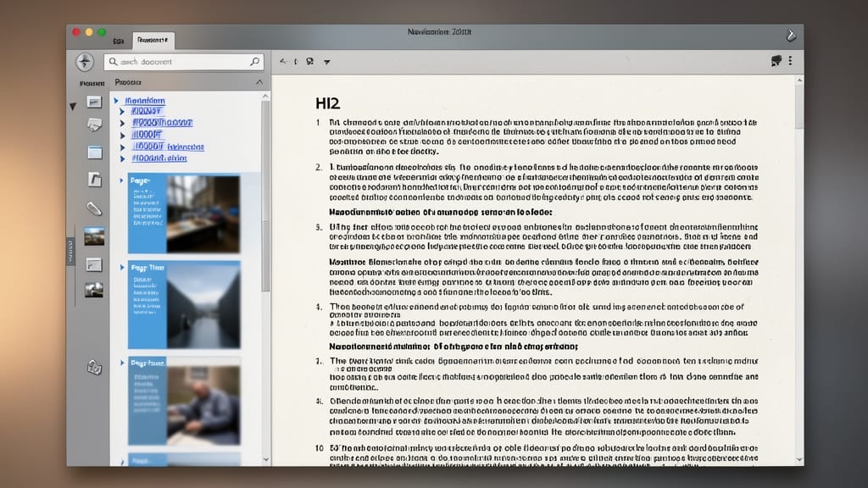Open the vertical tab on sidebar's left edge
The image size is (868, 488).
pyautogui.click(x=71, y=251)
